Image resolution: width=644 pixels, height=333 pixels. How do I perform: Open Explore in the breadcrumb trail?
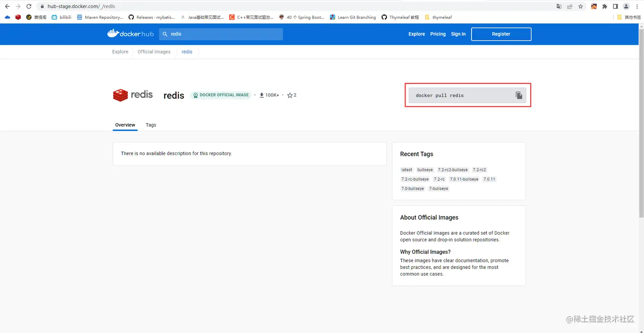click(120, 52)
